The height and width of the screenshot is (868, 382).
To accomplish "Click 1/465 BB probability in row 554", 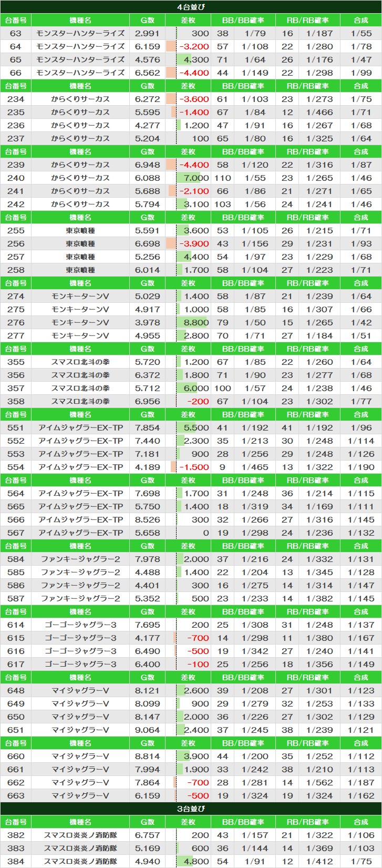I will (x=255, y=467).
